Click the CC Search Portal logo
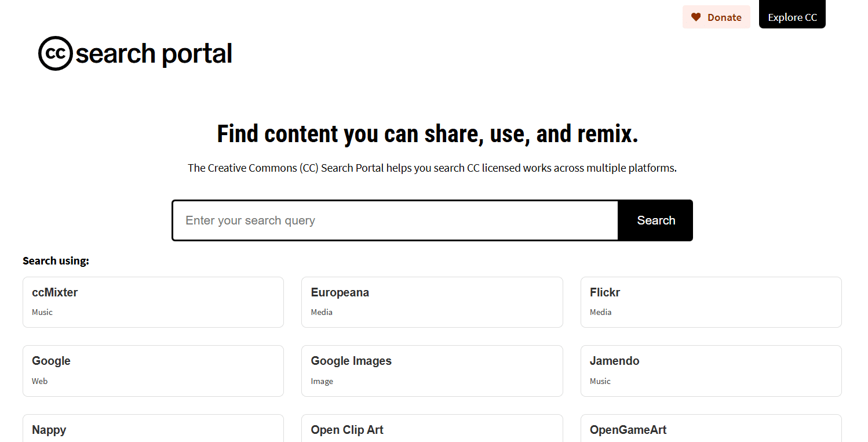Screen dimensions: 868x442 (x=135, y=53)
